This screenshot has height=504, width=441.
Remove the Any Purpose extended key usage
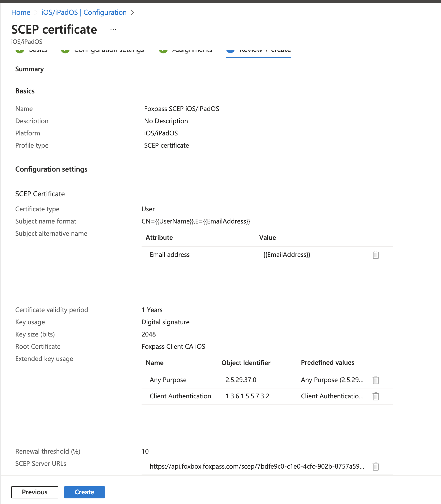[376, 380]
